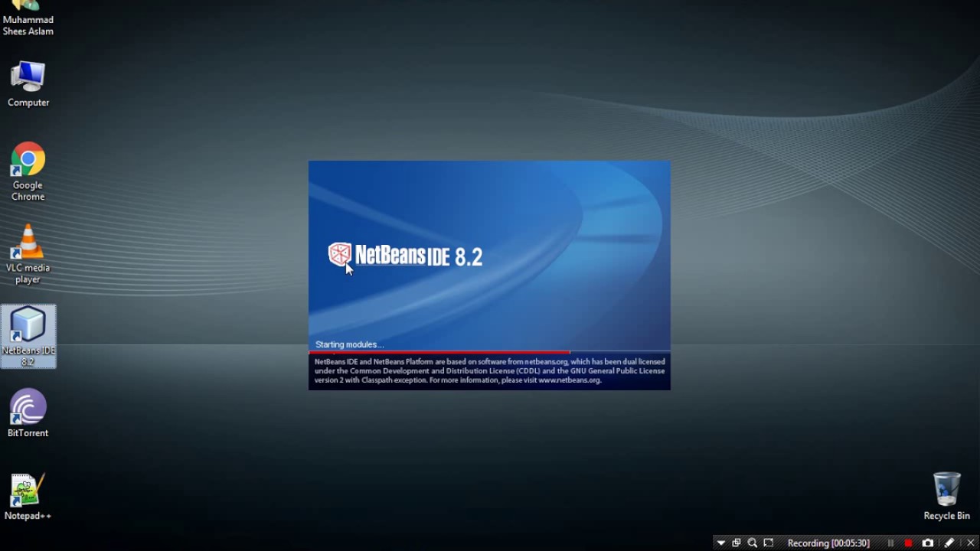Click the recorder magnifier zoom icon
Screen dimensions: 980x551
tap(753, 543)
